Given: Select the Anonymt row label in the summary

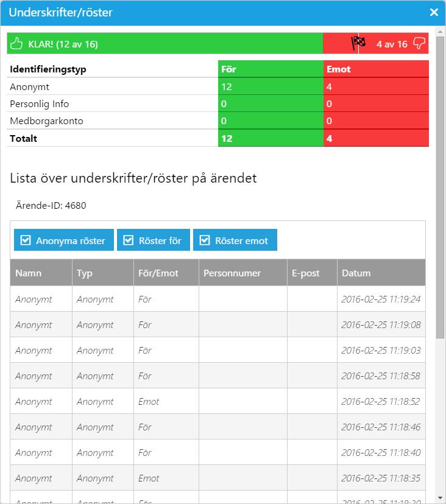Looking at the screenshot, I should point(30,87).
